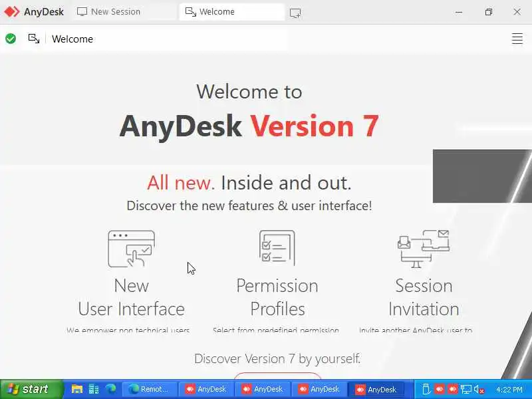The image size is (532, 399).
Task: Click the green checkmark status icon
Action: [11, 39]
